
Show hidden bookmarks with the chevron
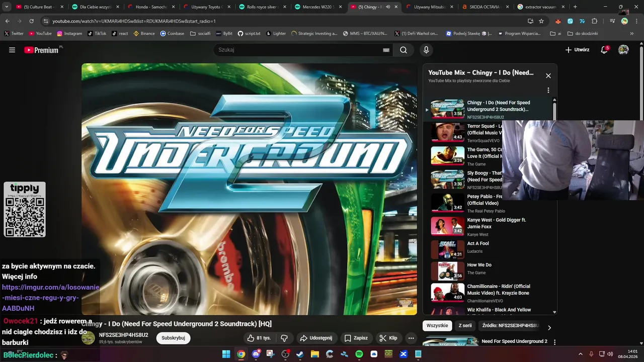631,33
